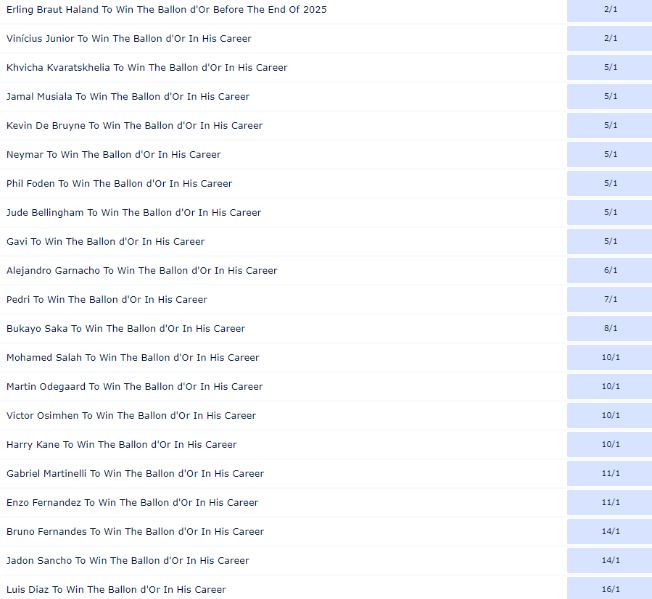This screenshot has height=599, width=652.
Task: Choose 5/1 odds for Jamal Musiala
Action: pyautogui.click(x=610, y=96)
